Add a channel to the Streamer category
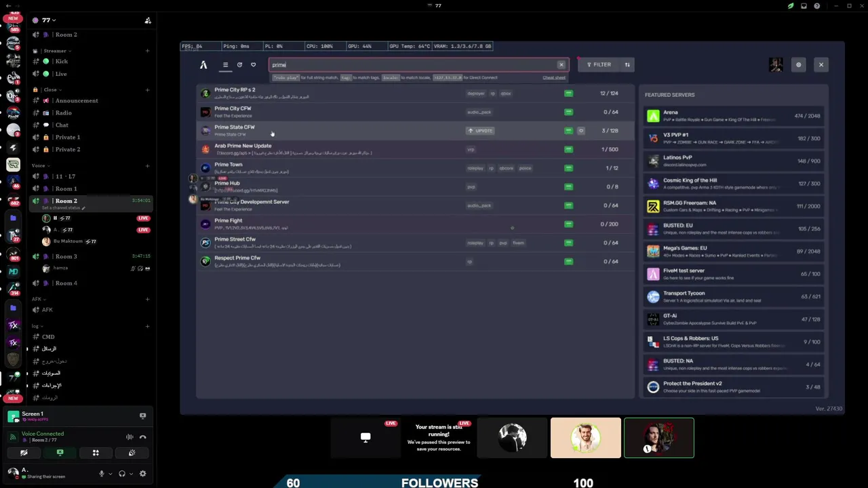The image size is (868, 488). [x=147, y=51]
